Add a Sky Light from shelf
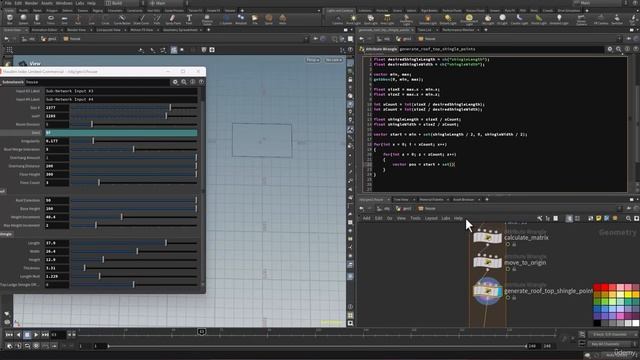This screenshot has width=640, height=360. click(488, 19)
